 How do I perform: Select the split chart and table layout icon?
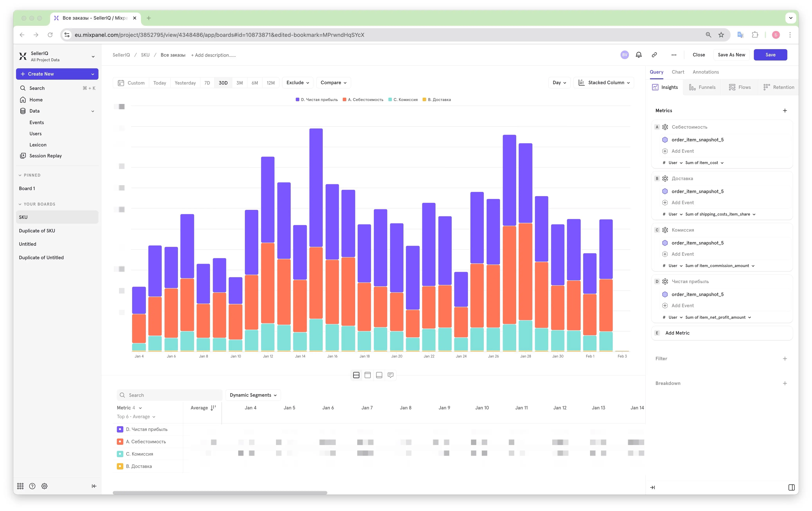(x=356, y=375)
